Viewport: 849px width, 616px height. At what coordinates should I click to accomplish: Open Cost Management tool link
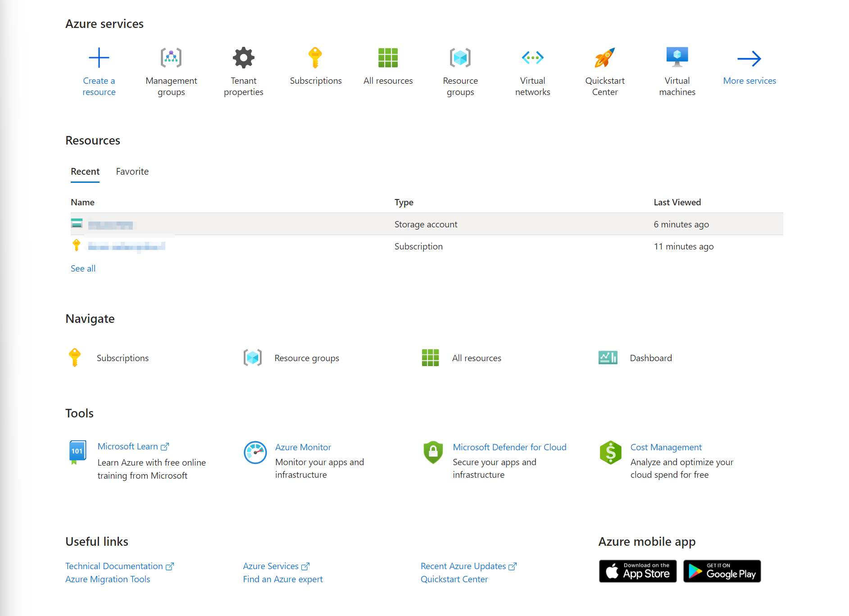pos(666,447)
